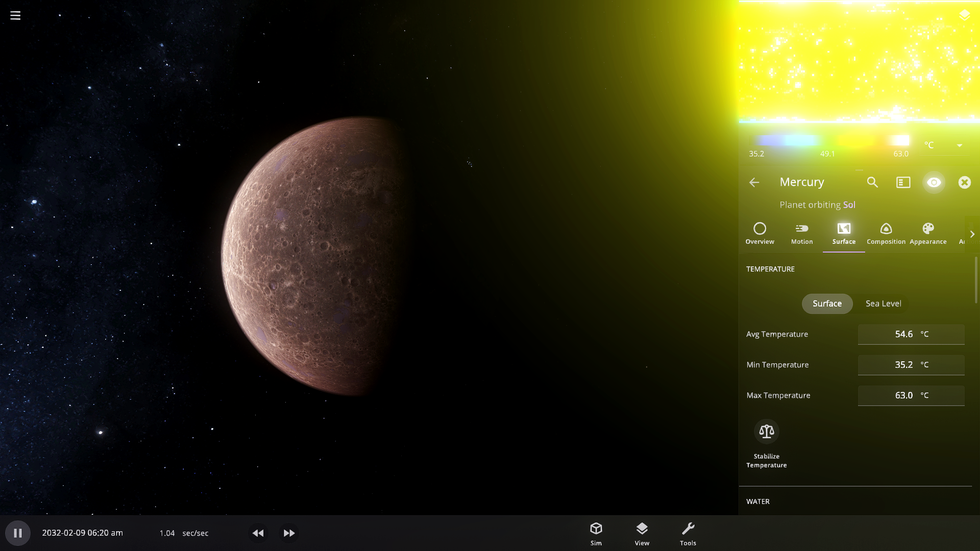980x551 pixels.
Task: Go back with the left arrow
Action: pos(754,182)
